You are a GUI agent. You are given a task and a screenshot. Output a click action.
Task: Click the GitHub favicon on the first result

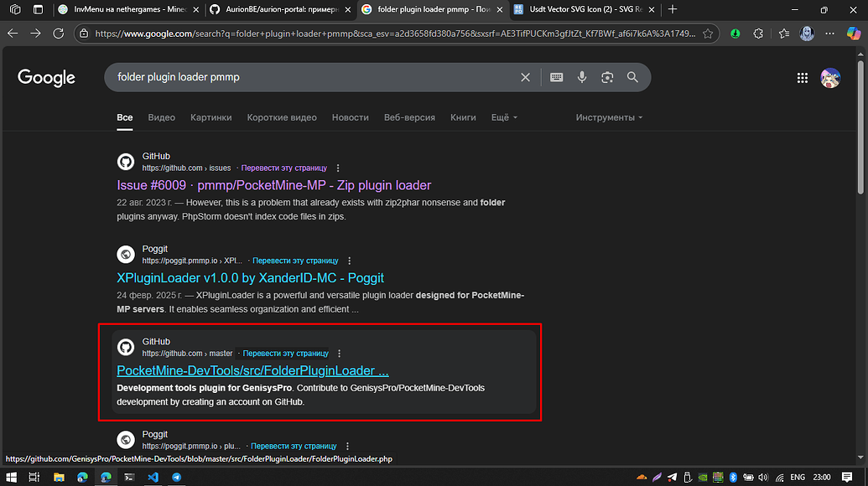pyautogui.click(x=126, y=161)
